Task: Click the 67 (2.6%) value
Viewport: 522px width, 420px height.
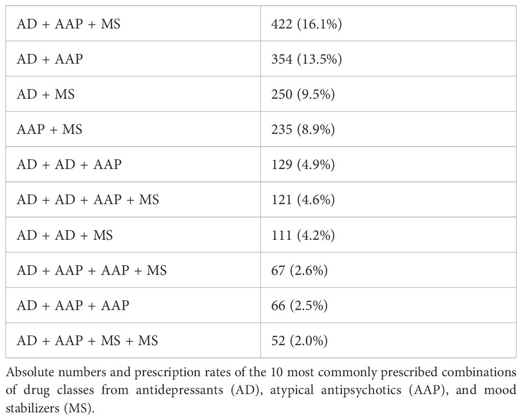Action: pyautogui.click(x=299, y=270)
